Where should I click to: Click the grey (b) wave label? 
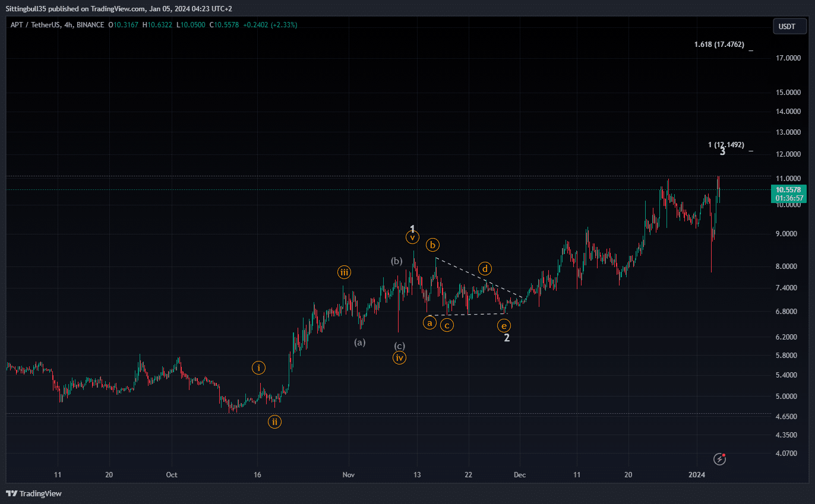tap(397, 261)
